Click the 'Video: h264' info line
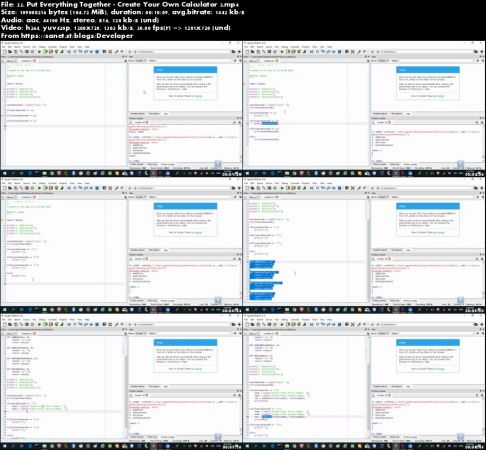The width and height of the screenshot is (486, 450). click(116, 28)
